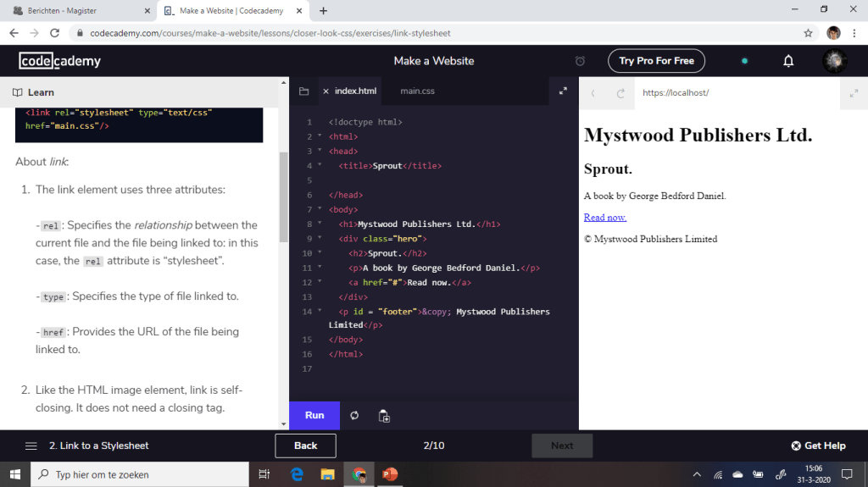Switch to the main.css file tab
This screenshot has width=868, height=487.
[417, 91]
